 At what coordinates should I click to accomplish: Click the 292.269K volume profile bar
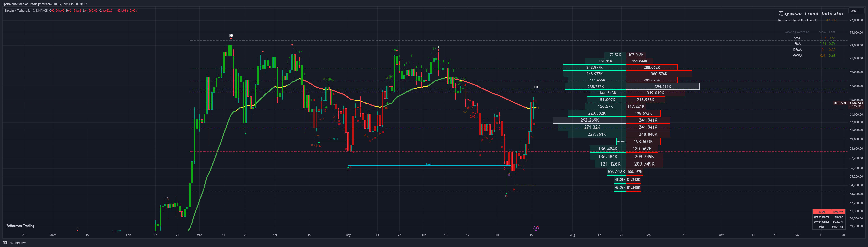point(590,120)
